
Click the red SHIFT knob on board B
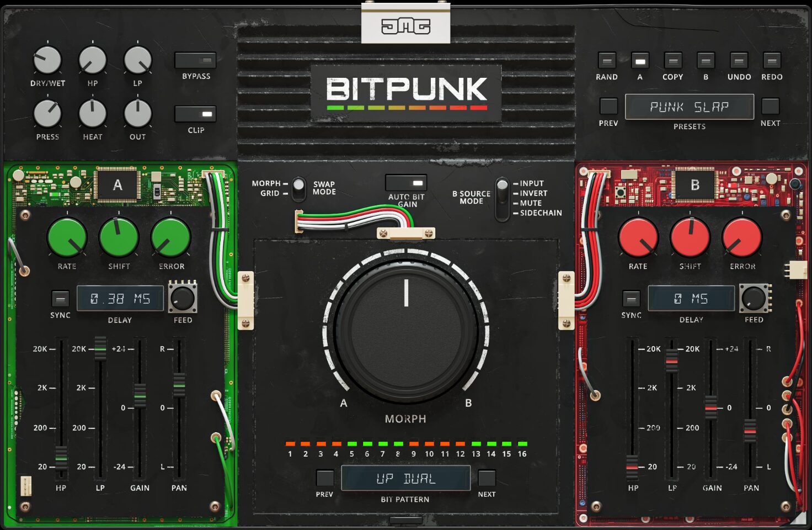click(x=690, y=237)
